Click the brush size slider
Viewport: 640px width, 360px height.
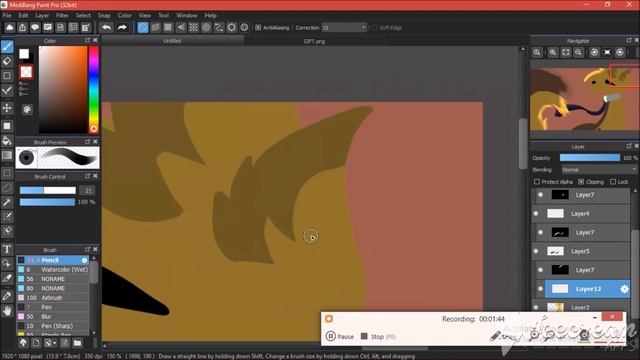(x=48, y=190)
